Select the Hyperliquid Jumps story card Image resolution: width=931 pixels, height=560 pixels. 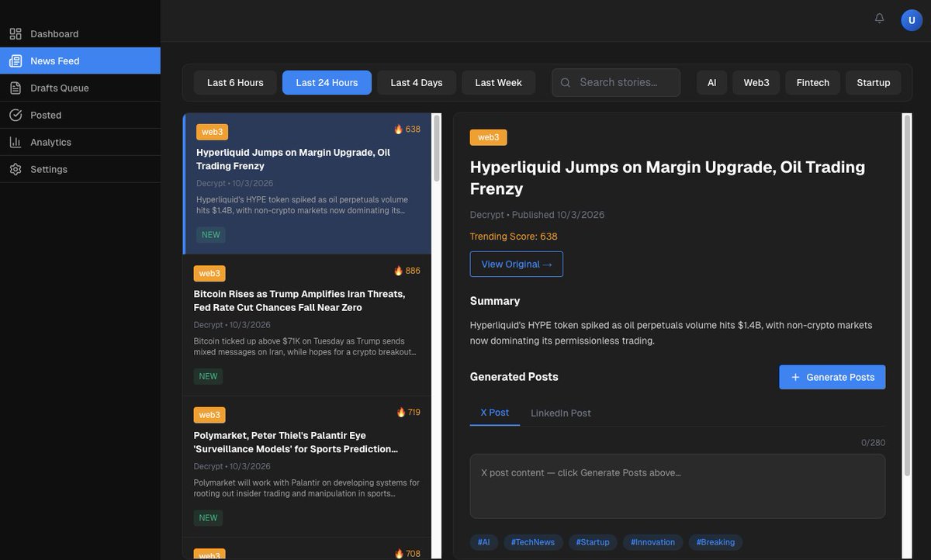tap(307, 184)
